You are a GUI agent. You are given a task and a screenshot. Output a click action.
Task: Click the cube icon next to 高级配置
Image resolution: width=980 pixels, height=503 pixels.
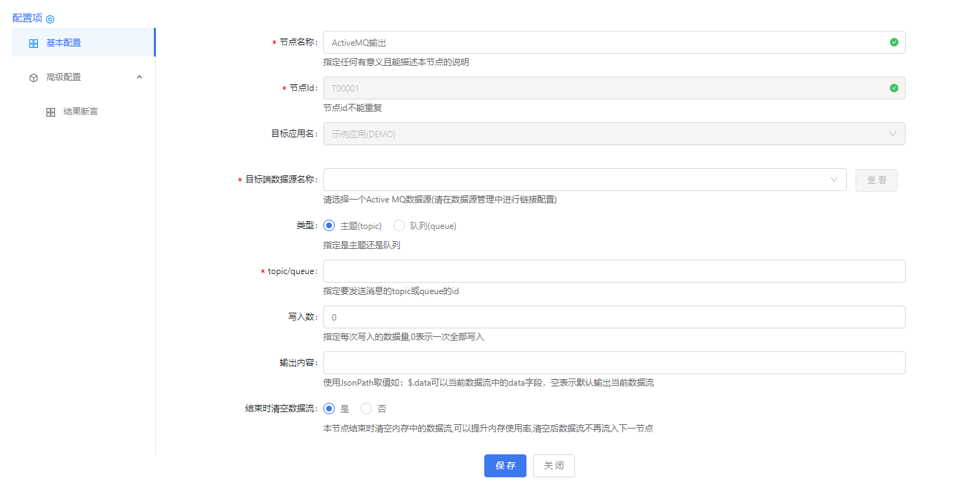[x=34, y=78]
